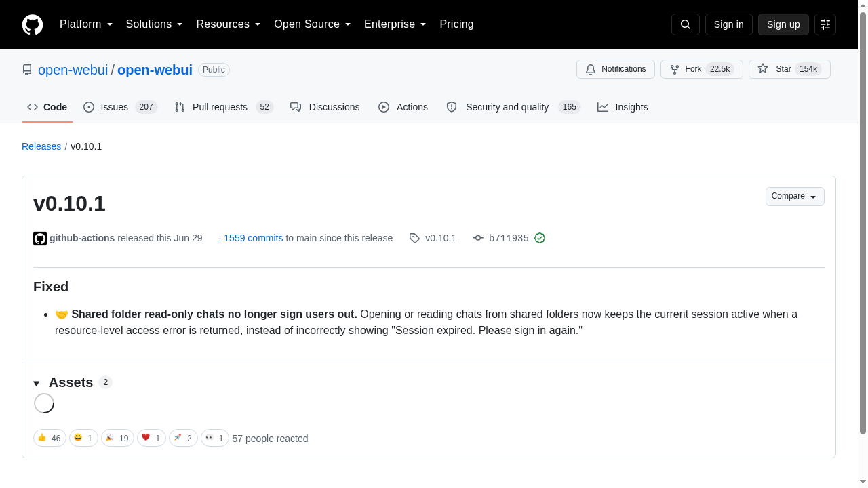Viewport: 868px width, 488px height.
Task: Open the Compare dropdown
Action: click(x=795, y=197)
